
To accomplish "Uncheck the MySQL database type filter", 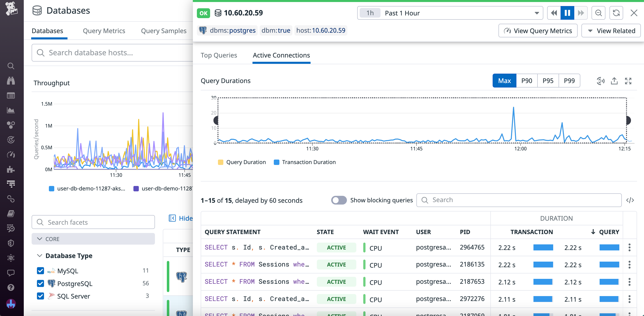I will point(40,270).
